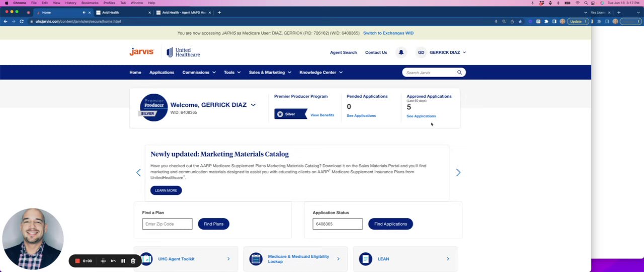This screenshot has width=644, height=272.
Task: Click Switch to Exchanges WID link
Action: point(388,33)
